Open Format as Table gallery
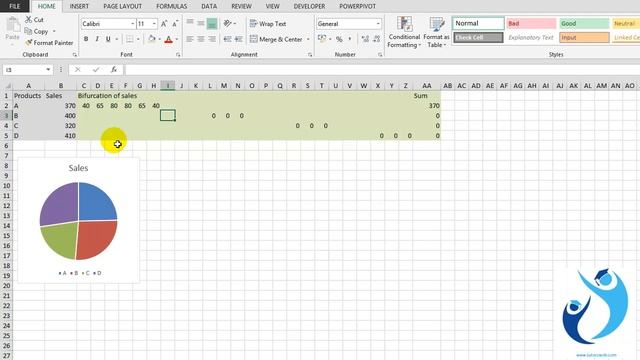640x360 pixels. click(436, 33)
